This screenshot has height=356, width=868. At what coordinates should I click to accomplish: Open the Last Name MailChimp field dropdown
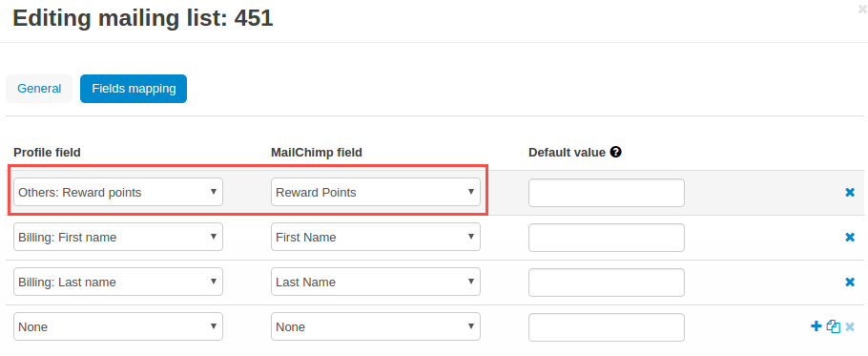point(375,282)
